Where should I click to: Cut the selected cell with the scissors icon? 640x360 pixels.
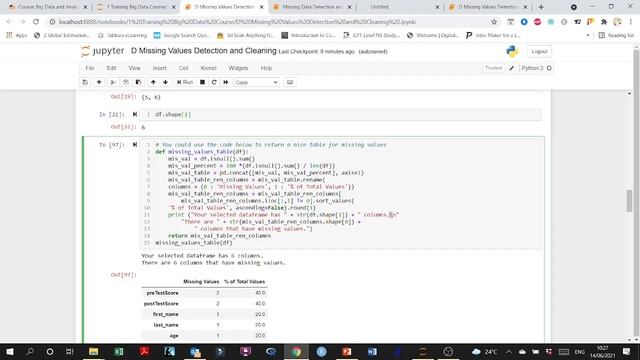(113, 82)
